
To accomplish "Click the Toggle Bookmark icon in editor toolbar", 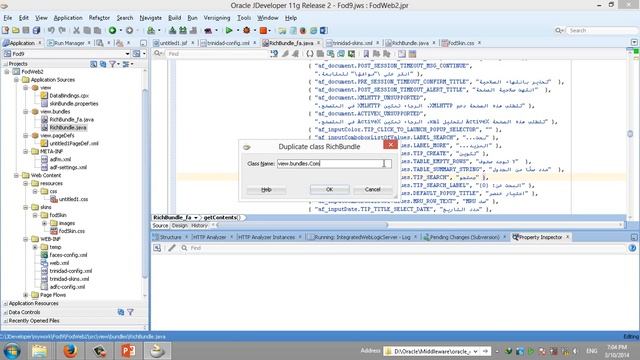I will [x=366, y=54].
